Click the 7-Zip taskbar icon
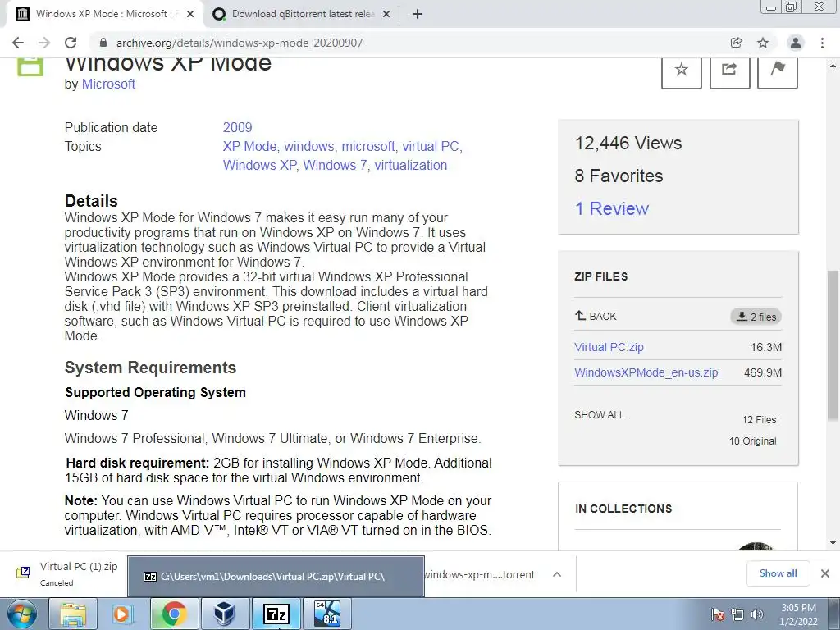 coord(276,614)
